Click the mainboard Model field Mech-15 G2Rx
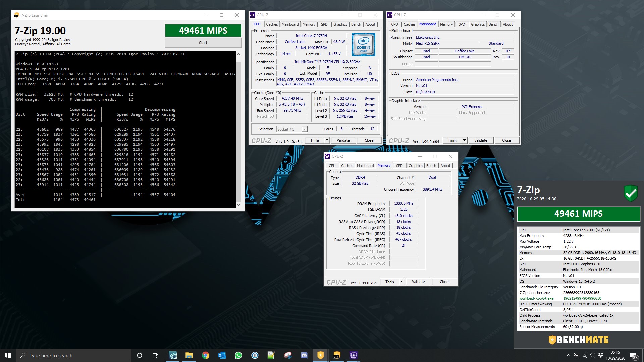This screenshot has width=644, height=362. [446, 43]
